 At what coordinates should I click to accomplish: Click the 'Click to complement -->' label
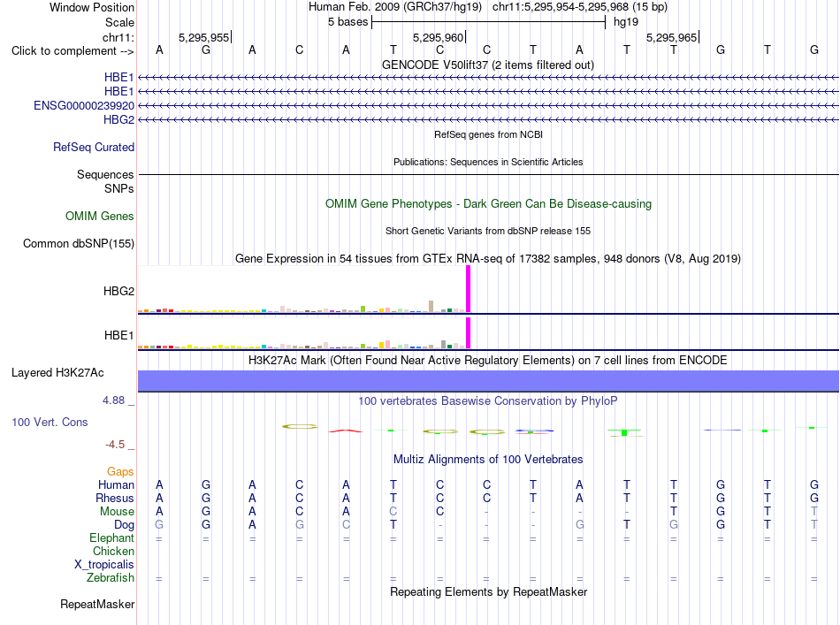click(x=73, y=51)
